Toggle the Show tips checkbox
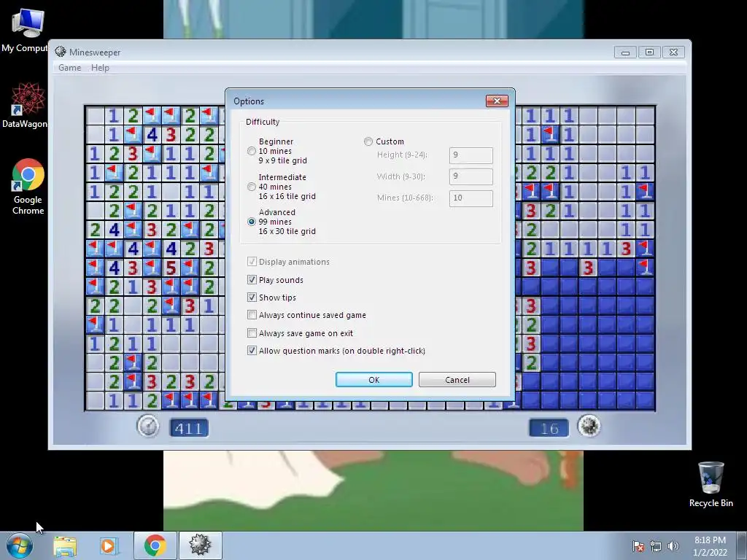This screenshot has width=747, height=560. [x=252, y=297]
